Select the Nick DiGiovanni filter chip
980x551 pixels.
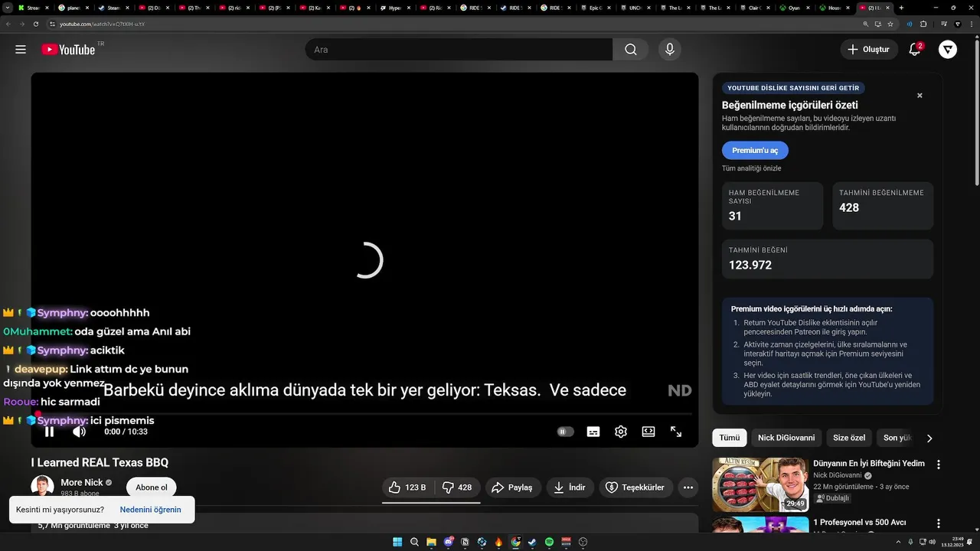(786, 438)
